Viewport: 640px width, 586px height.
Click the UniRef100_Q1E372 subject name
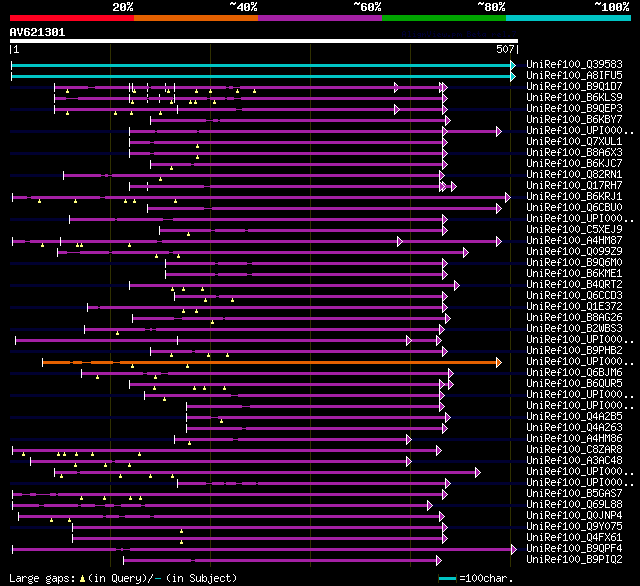tap(574, 307)
